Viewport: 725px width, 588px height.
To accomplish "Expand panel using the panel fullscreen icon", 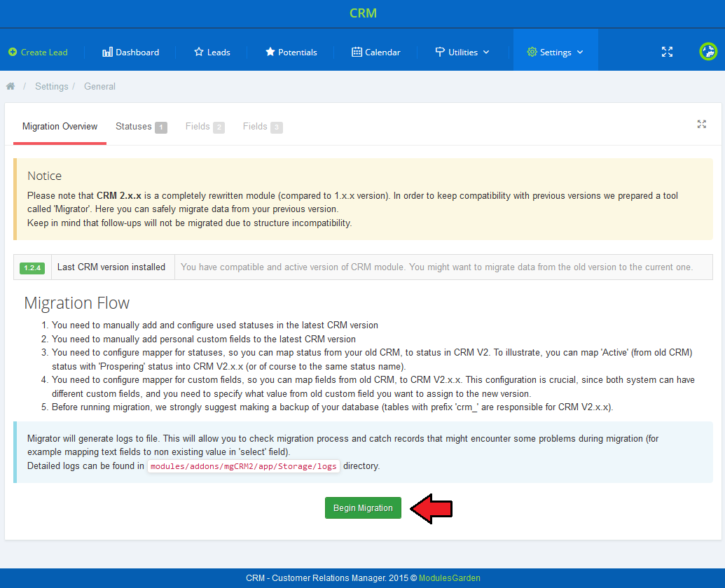I will click(701, 125).
